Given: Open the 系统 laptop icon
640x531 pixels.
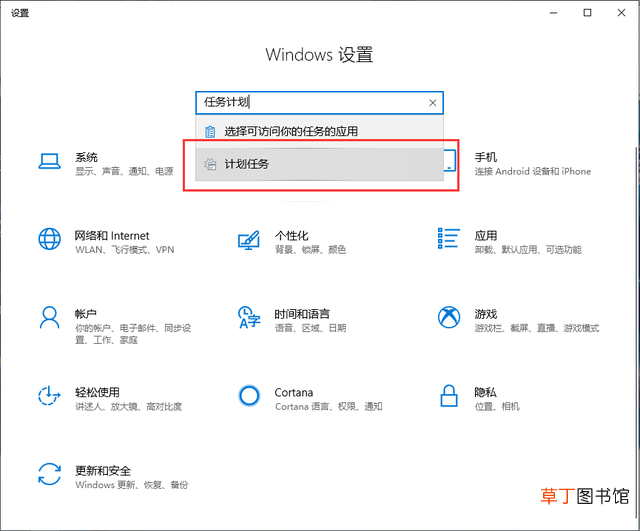Looking at the screenshot, I should pos(49,161).
